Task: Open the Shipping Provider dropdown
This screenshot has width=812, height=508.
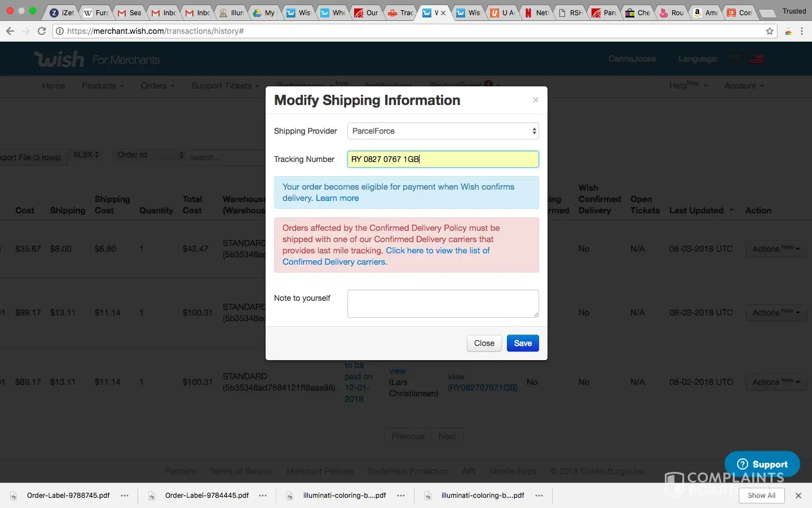Action: pyautogui.click(x=443, y=131)
